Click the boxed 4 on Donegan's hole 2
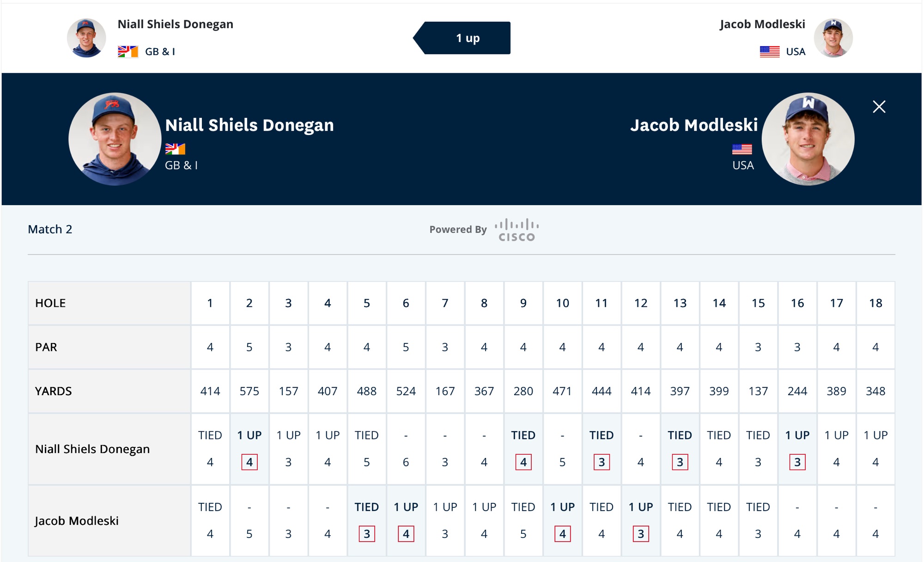The width and height of the screenshot is (924, 562). [x=249, y=462]
